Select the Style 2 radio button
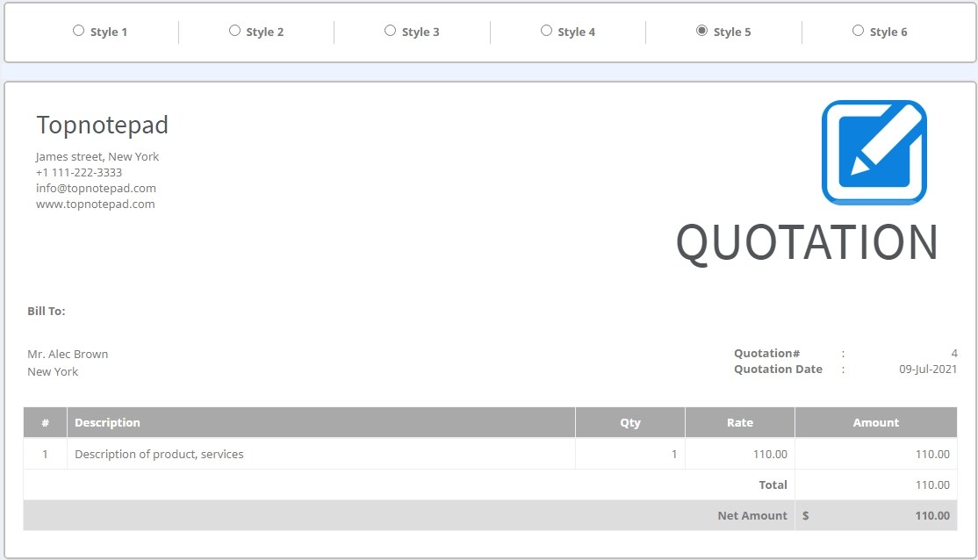The width and height of the screenshot is (978, 560). [x=234, y=31]
